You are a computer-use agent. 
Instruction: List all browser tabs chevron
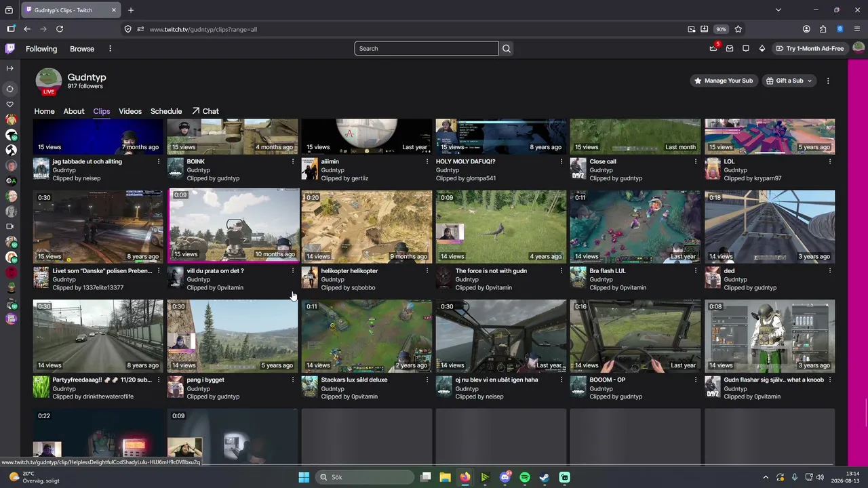pyautogui.click(x=778, y=10)
